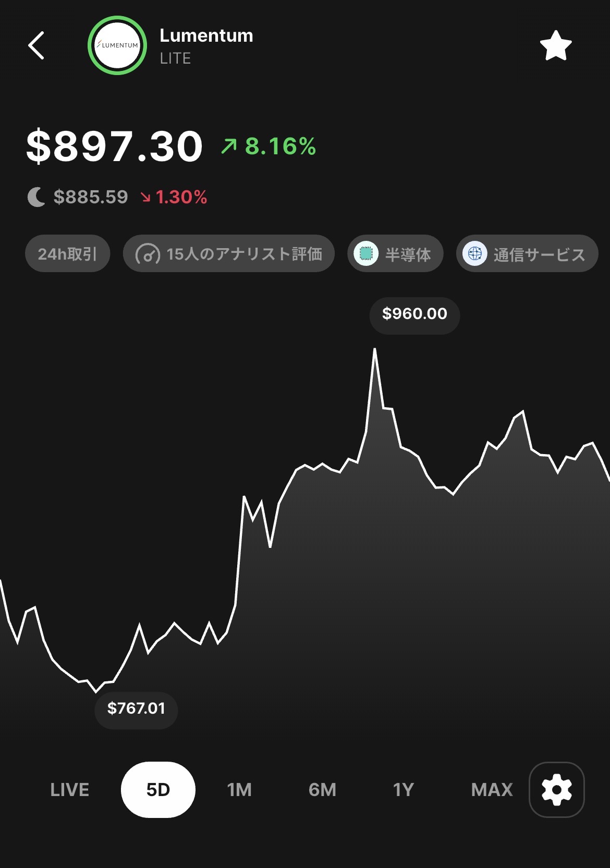Tap the moon after-hours icon
The image size is (610, 868).
tap(36, 198)
